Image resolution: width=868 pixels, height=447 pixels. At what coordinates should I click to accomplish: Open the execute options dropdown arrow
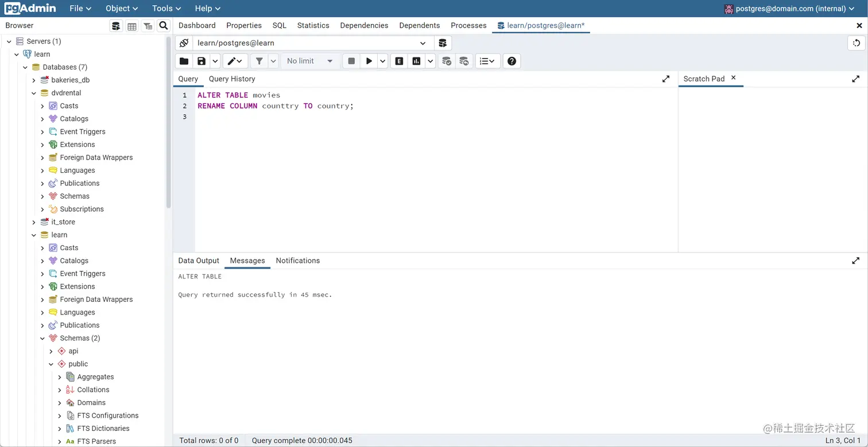(383, 61)
